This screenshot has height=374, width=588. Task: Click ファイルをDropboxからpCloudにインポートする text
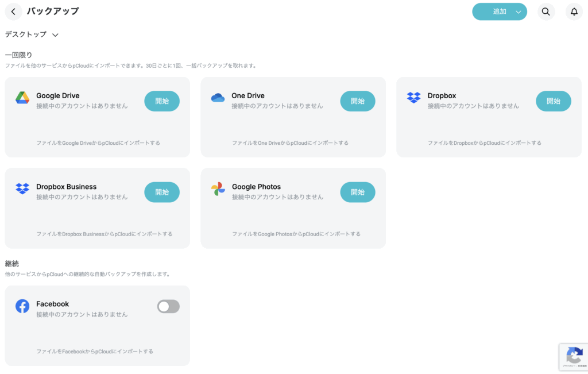tap(485, 143)
